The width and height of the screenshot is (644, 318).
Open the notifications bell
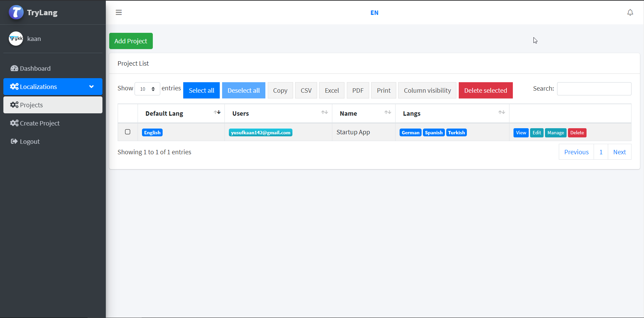tap(630, 13)
